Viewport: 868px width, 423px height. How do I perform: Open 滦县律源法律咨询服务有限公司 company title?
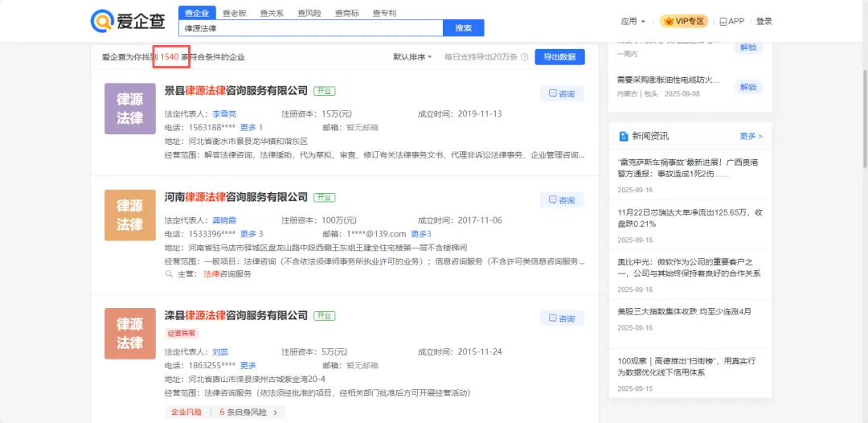(x=235, y=315)
